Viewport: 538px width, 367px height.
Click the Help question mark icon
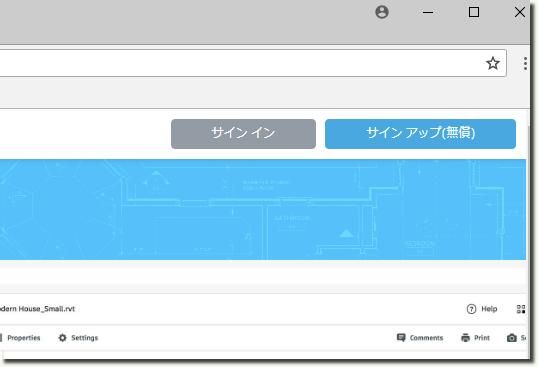coord(471,309)
